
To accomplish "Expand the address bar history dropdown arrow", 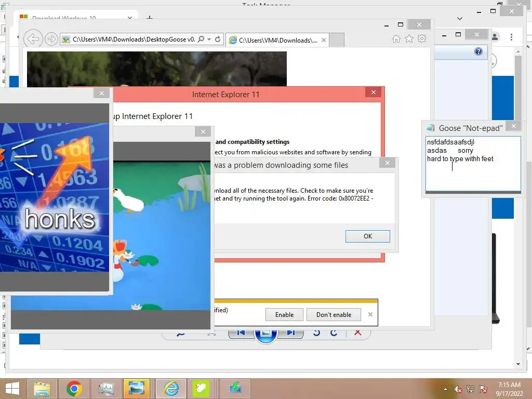I will (x=209, y=39).
